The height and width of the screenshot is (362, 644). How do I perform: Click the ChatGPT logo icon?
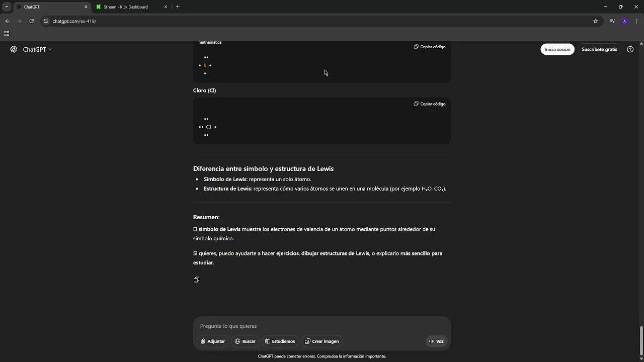[14, 49]
